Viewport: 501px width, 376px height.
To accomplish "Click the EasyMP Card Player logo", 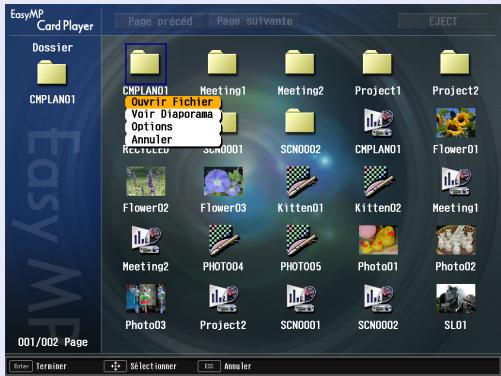I will [52, 20].
